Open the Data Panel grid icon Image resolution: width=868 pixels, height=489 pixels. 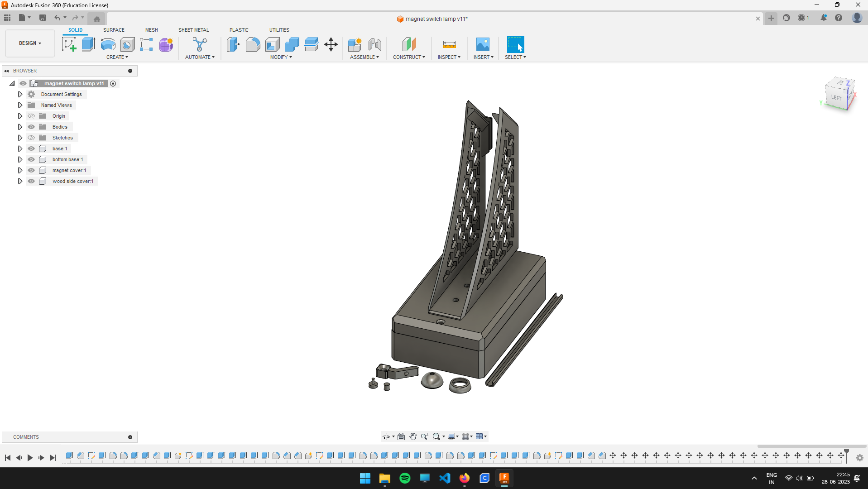pyautogui.click(x=7, y=18)
